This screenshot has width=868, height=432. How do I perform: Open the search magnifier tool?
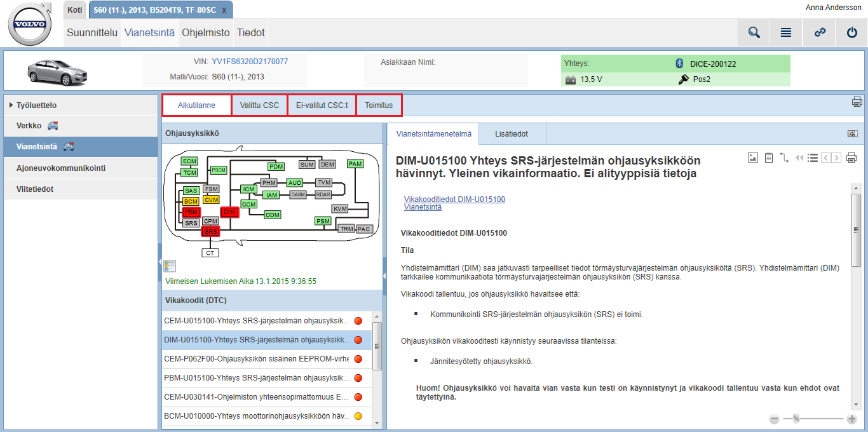coord(754,32)
